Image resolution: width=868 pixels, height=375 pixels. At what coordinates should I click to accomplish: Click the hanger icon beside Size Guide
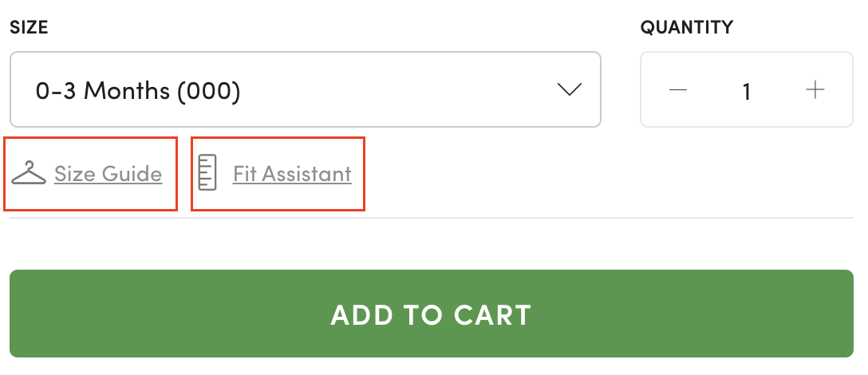[x=29, y=173]
